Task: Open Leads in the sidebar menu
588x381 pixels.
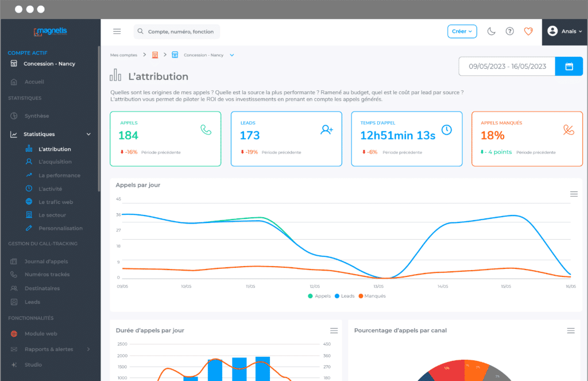Action: pos(32,302)
